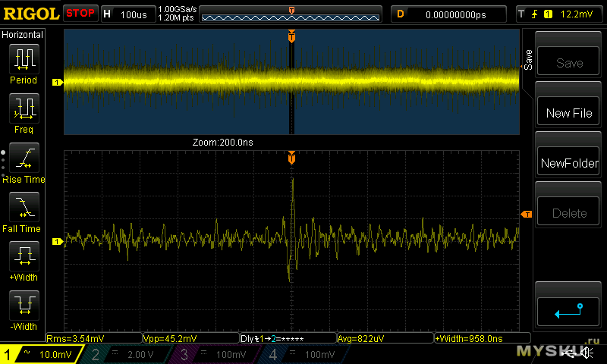The height and width of the screenshot is (364, 607).
Task: Click the Rms=3.54mV measurement
Action: coord(94,338)
